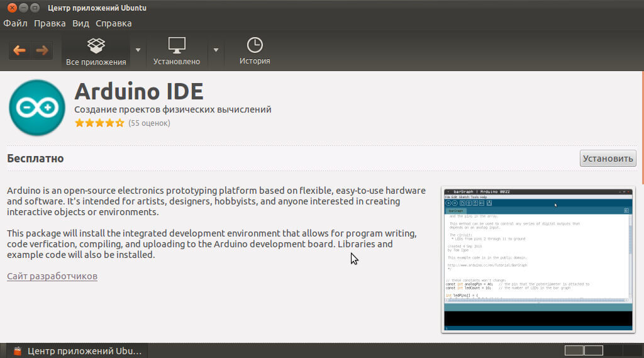
Task: Switch to the second workspace in the pager
Action: point(594,350)
